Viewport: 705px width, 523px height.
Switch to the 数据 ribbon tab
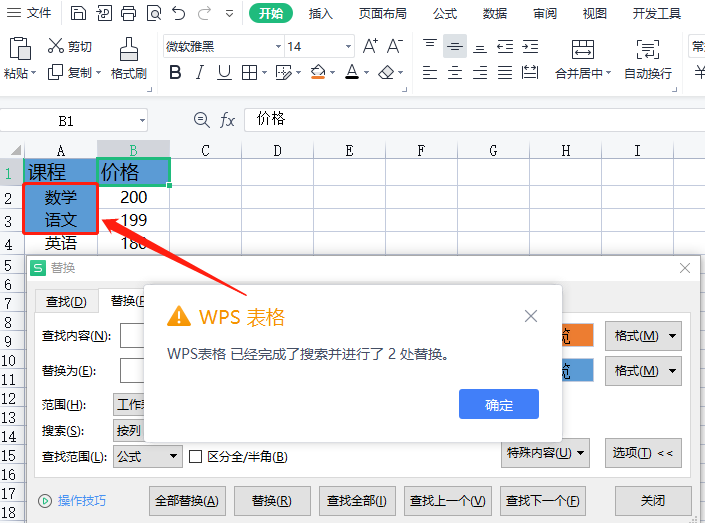tap(495, 14)
